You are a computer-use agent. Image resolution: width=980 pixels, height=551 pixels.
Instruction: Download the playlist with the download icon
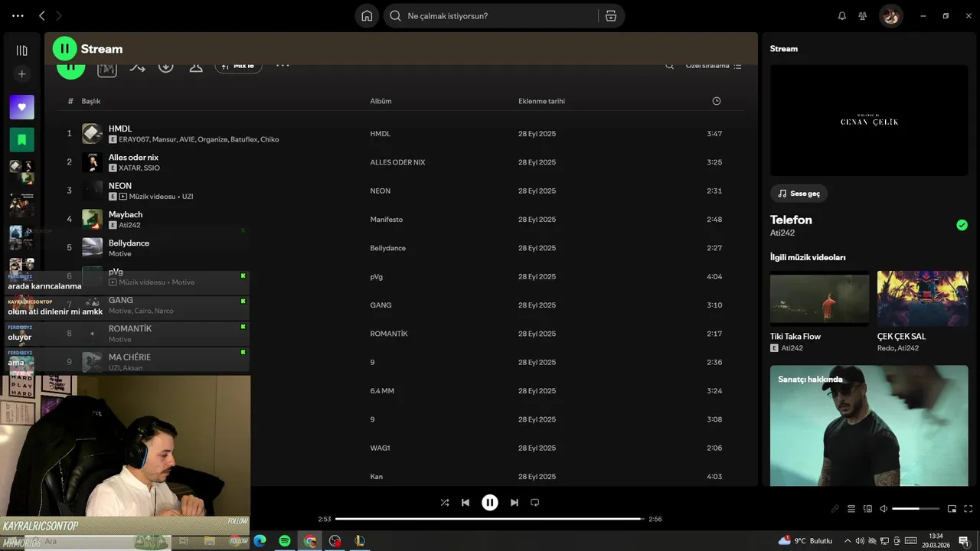[x=166, y=67]
